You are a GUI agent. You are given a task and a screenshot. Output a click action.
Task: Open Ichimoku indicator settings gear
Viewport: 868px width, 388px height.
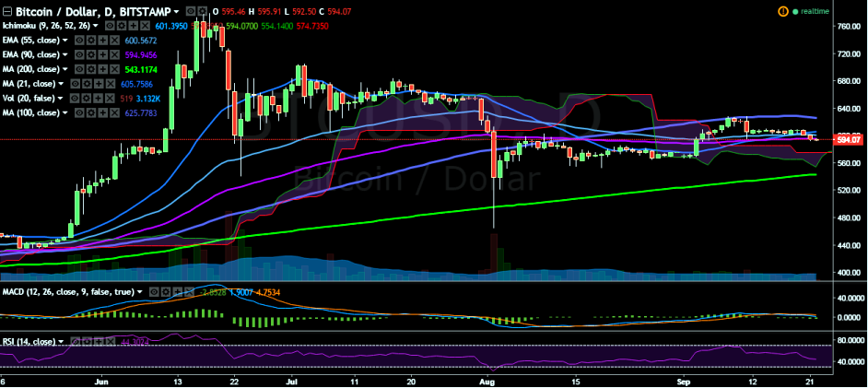(x=122, y=26)
